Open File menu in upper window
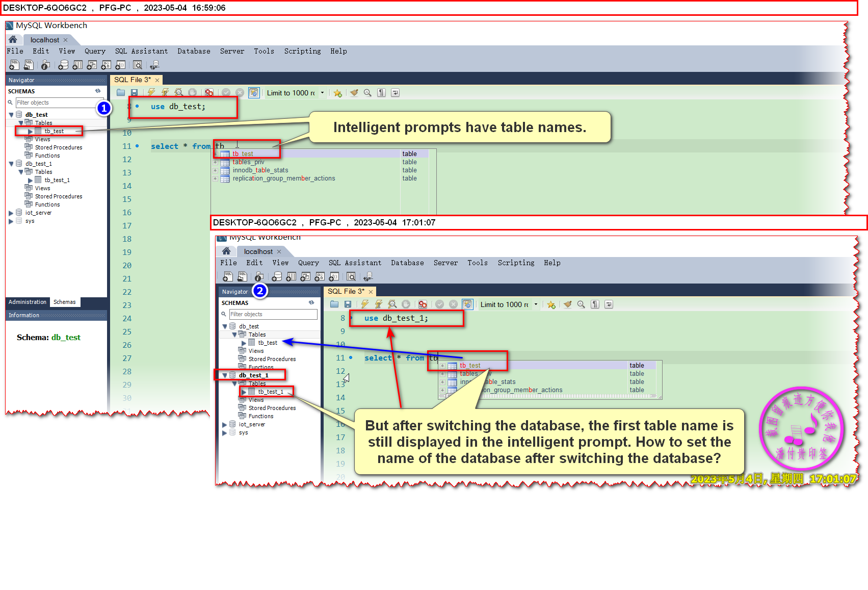This screenshot has height=590, width=868. click(15, 51)
